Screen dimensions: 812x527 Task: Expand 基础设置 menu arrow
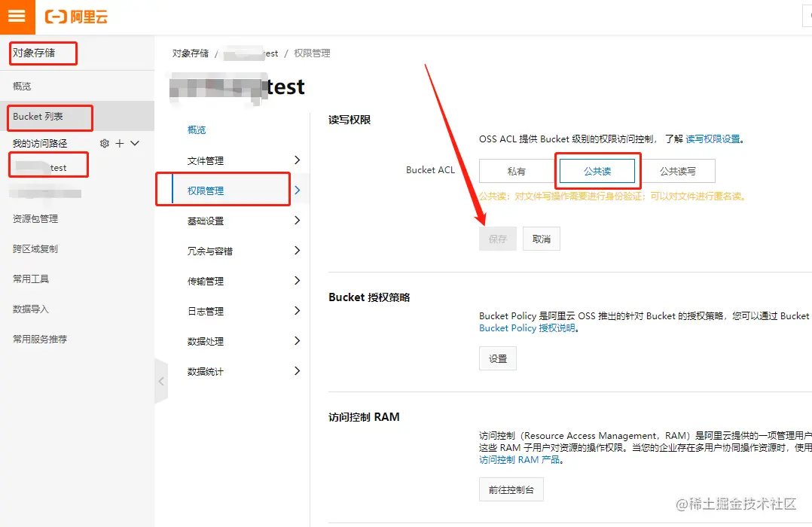[298, 220]
